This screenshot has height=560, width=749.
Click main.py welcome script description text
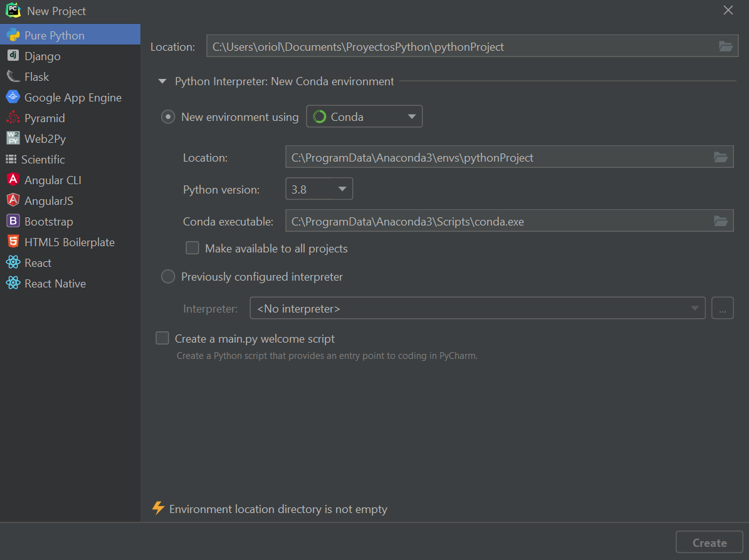[327, 356]
